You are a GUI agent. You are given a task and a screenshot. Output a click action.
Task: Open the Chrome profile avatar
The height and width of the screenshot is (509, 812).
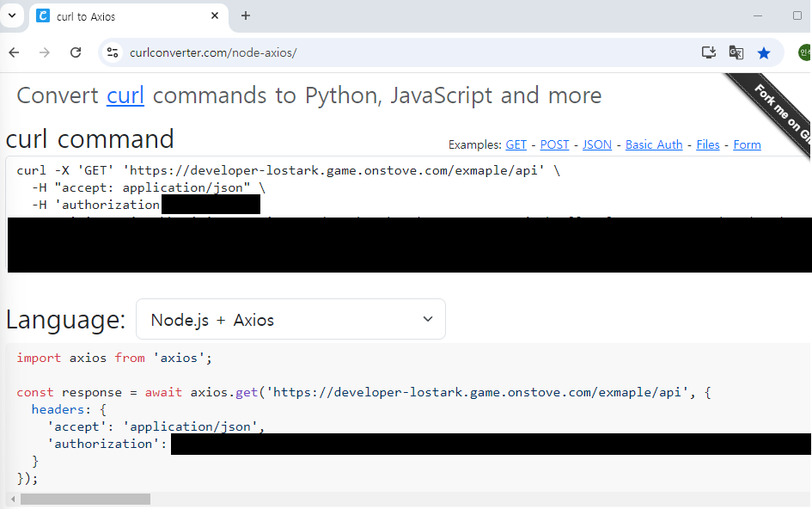coord(805,52)
